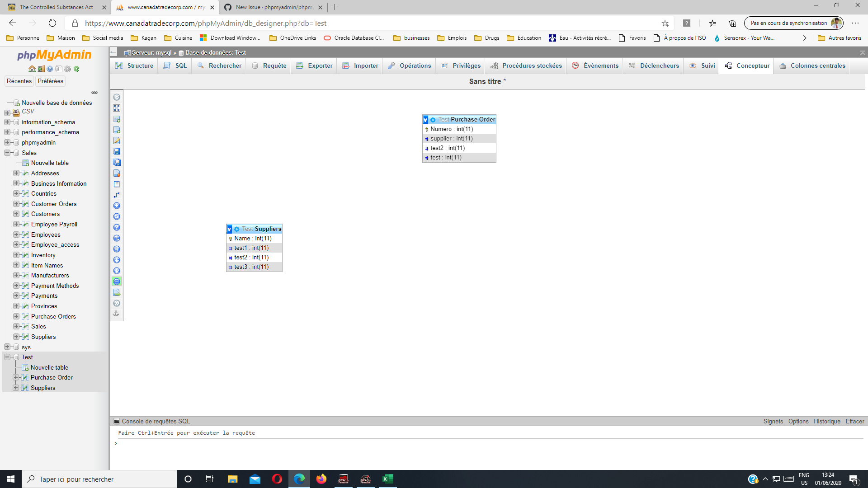Toggle the selection checkbox on Suppliers table

(x=230, y=229)
